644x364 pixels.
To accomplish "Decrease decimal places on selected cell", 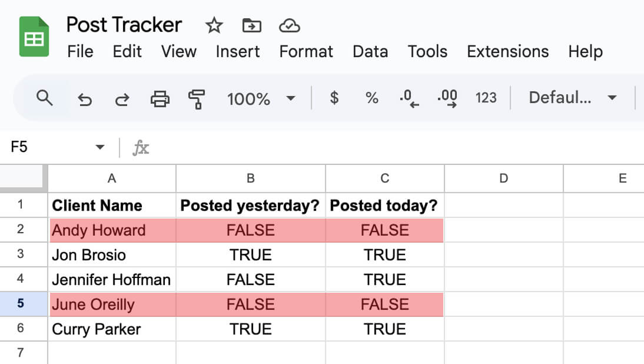I will (409, 98).
